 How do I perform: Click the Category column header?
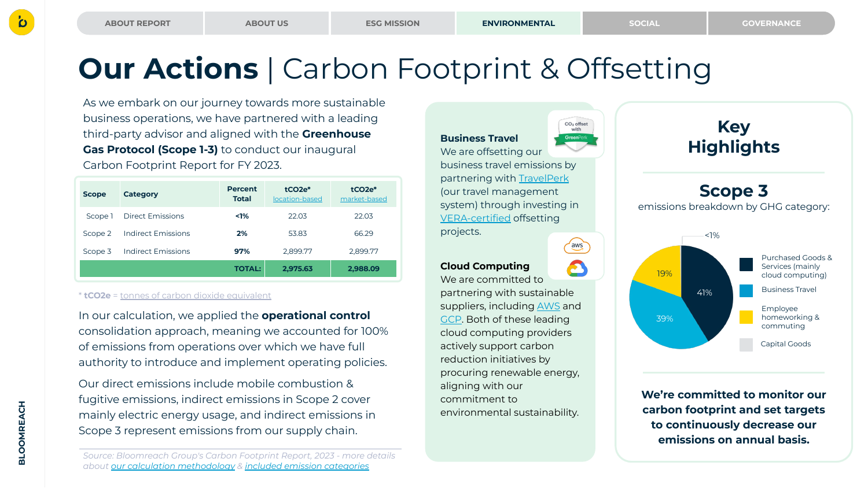tap(141, 194)
